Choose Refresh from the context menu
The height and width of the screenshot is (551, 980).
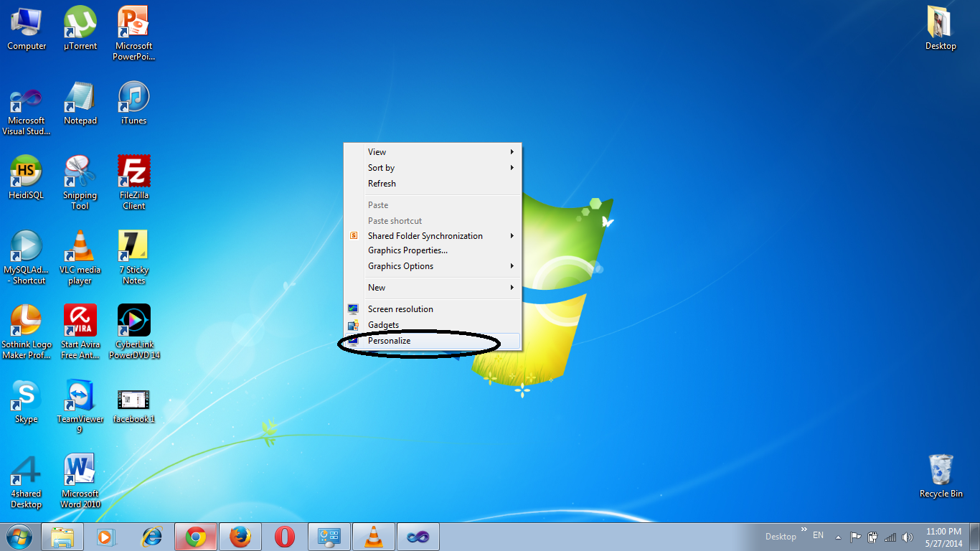(x=433, y=184)
